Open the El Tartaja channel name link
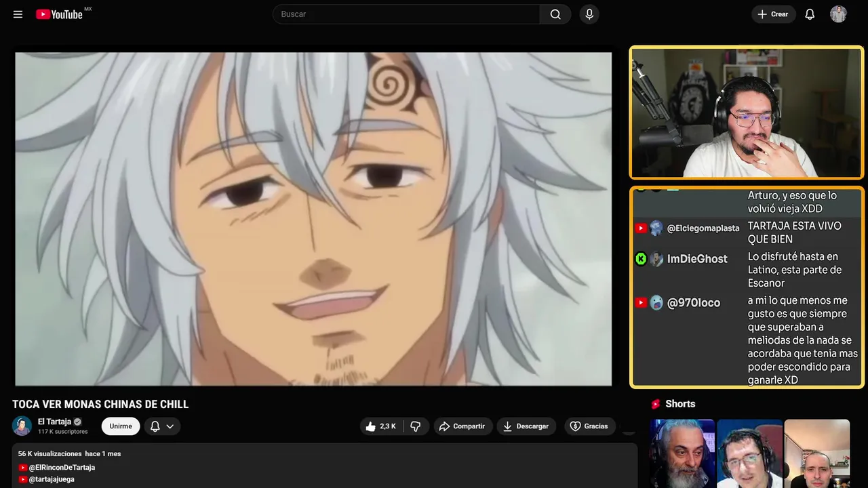868x488 pixels. (54, 422)
